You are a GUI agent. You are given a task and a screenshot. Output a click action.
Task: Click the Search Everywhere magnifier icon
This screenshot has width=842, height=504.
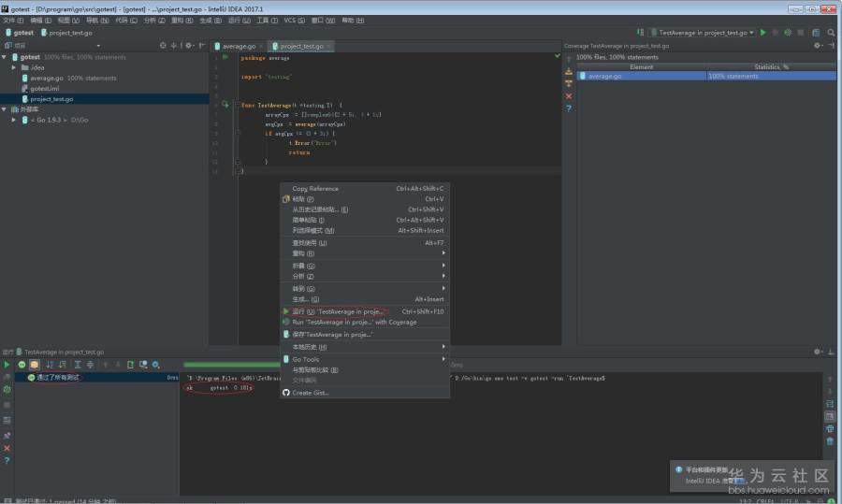pyautogui.click(x=832, y=33)
